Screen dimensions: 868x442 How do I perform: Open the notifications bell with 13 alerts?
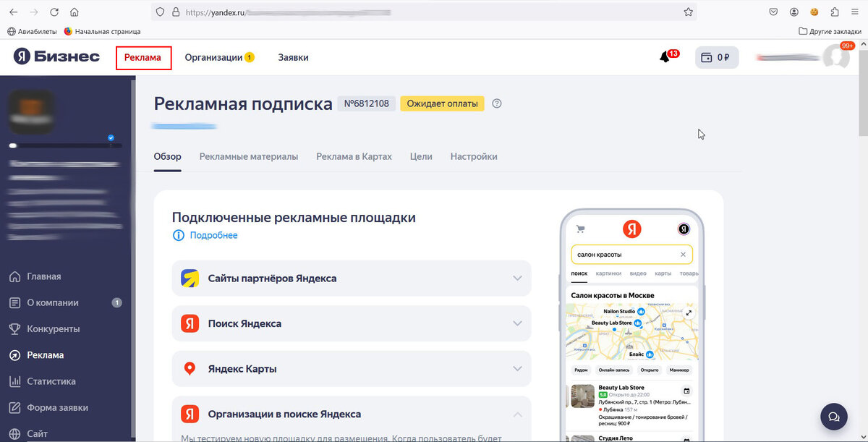point(665,55)
